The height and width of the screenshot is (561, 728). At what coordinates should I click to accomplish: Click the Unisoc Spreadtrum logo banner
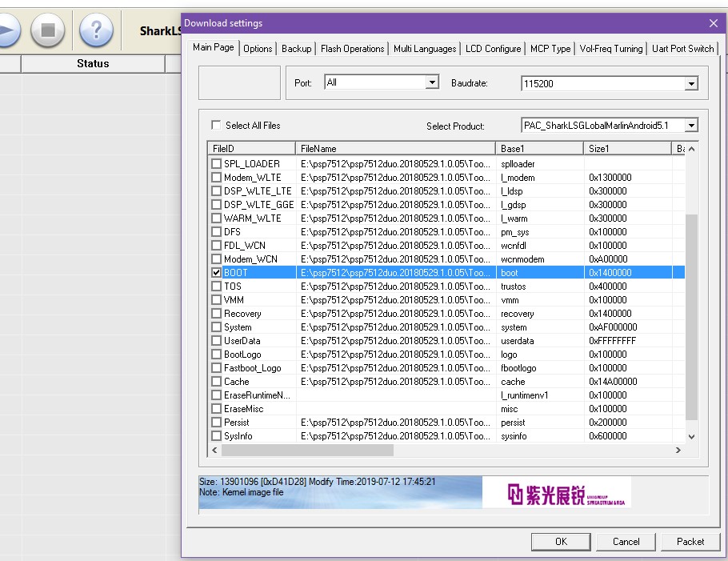(x=568, y=492)
